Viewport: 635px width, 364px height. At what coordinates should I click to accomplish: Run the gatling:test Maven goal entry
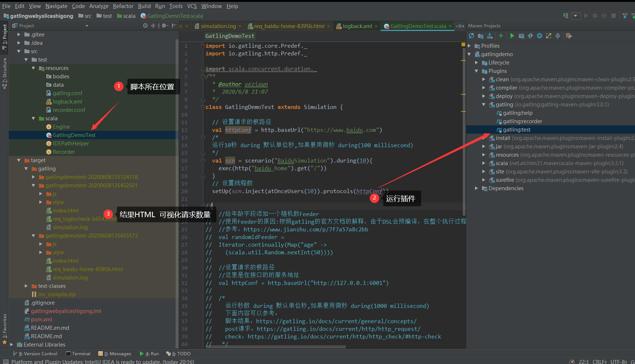[516, 130]
